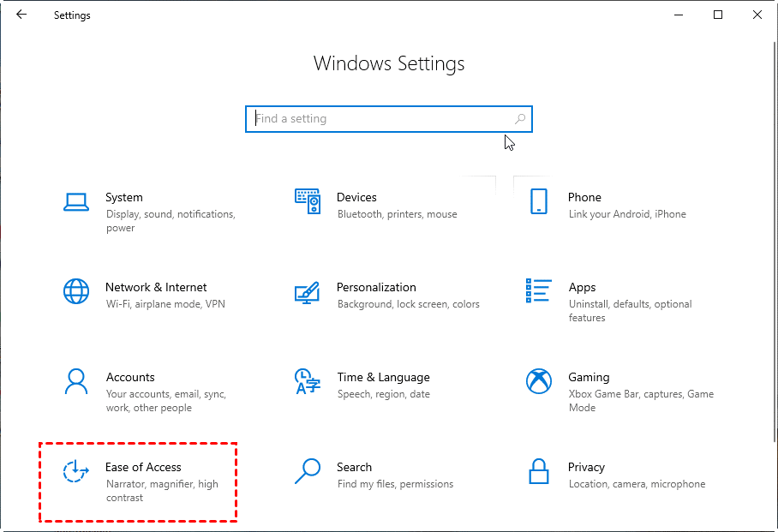Open the Privacy settings heading
Image resolution: width=778 pixels, height=532 pixels.
tap(586, 468)
